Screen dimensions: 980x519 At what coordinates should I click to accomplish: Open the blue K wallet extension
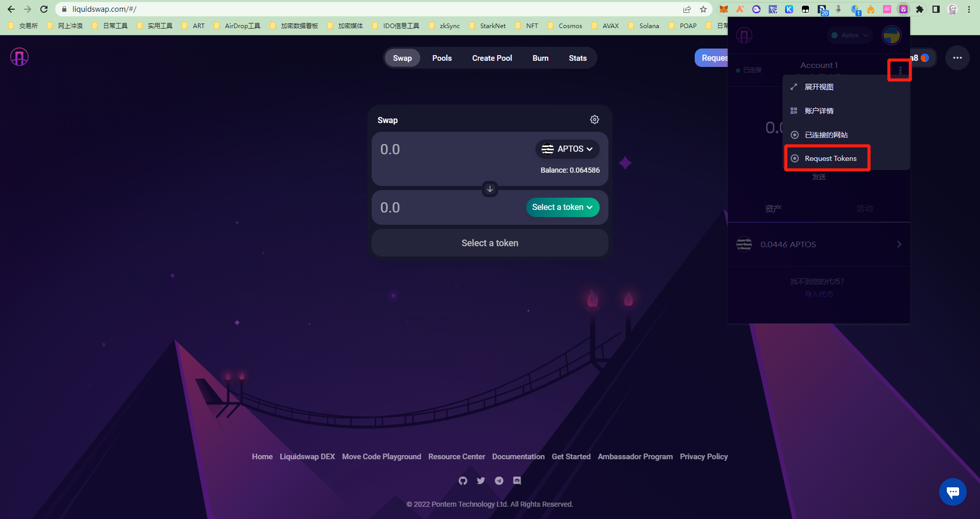(789, 9)
